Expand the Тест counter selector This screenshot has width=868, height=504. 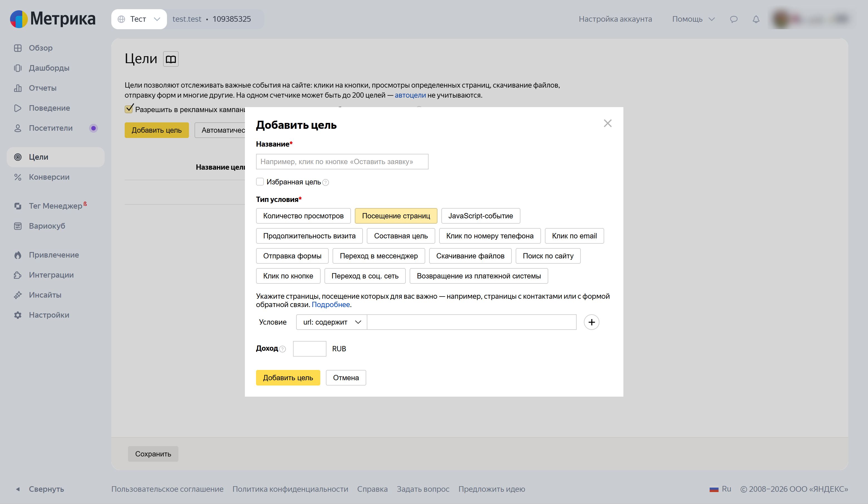coord(139,19)
